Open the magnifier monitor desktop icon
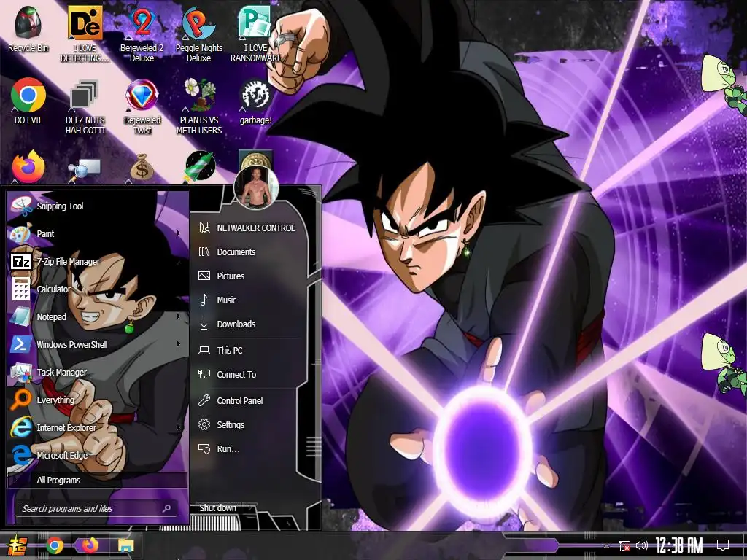 coord(85,169)
